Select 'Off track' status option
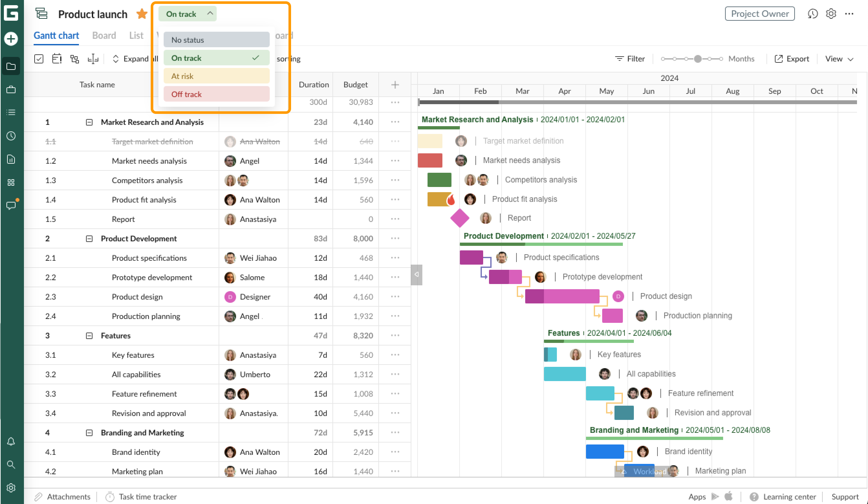 215,94
